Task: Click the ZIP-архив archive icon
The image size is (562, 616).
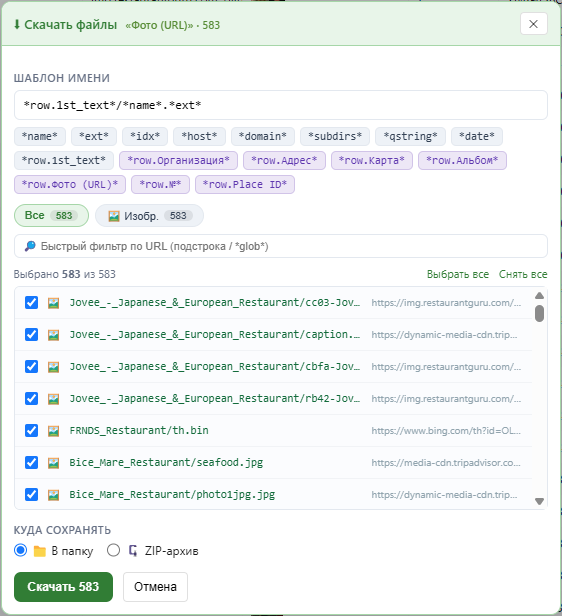Action: click(133, 551)
